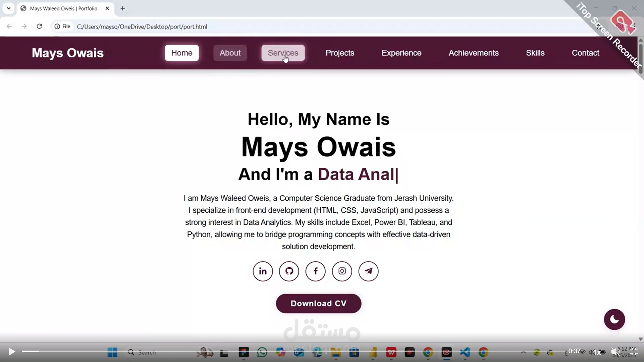
Task: Open the Contact nav item
Action: click(585, 53)
